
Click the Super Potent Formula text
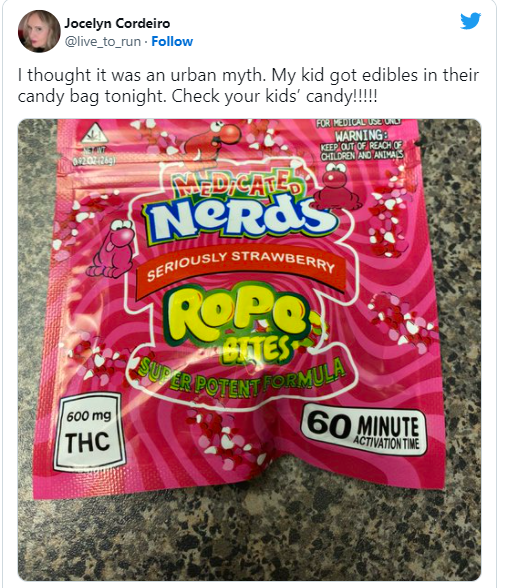(242, 377)
